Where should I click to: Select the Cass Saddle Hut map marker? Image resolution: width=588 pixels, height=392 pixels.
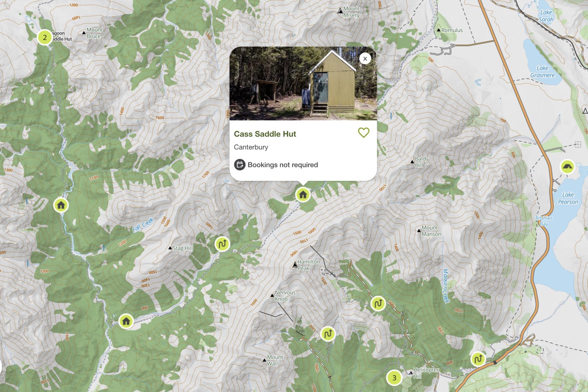pyautogui.click(x=303, y=195)
